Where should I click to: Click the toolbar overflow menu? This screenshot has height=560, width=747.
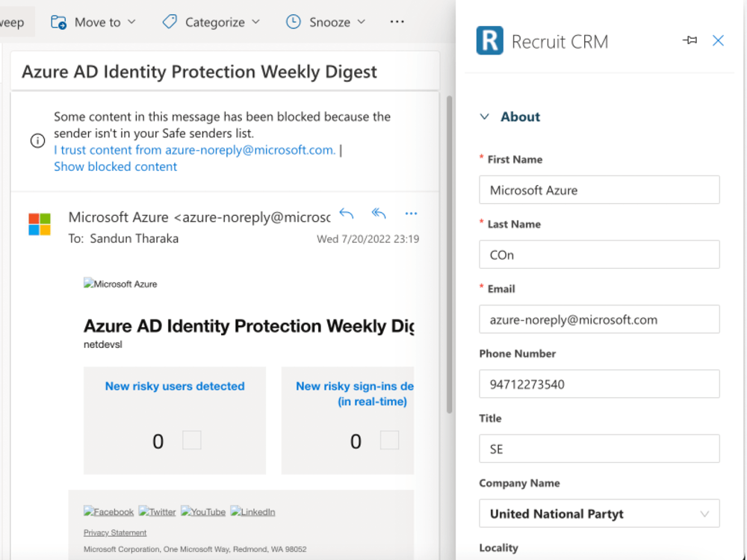pos(397,22)
